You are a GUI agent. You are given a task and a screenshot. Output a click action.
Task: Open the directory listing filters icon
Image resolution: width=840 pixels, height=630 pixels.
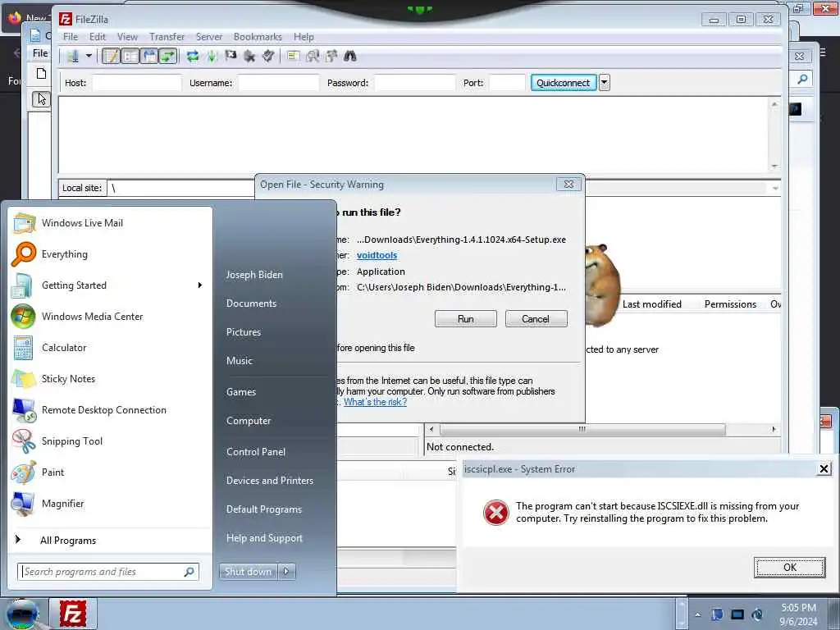point(293,56)
